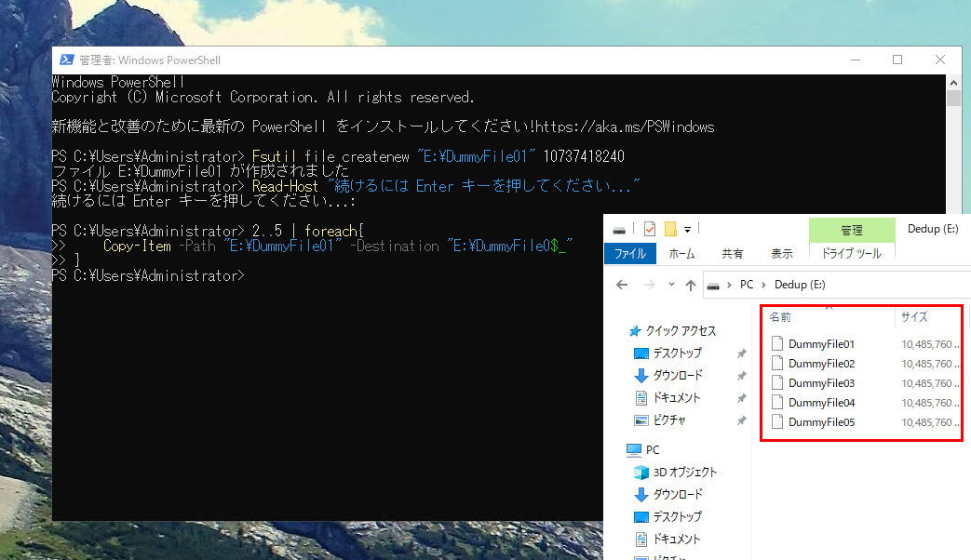The height and width of the screenshot is (560, 971).
Task: Open the quick access toolbar customize dropdown
Action: [687, 230]
